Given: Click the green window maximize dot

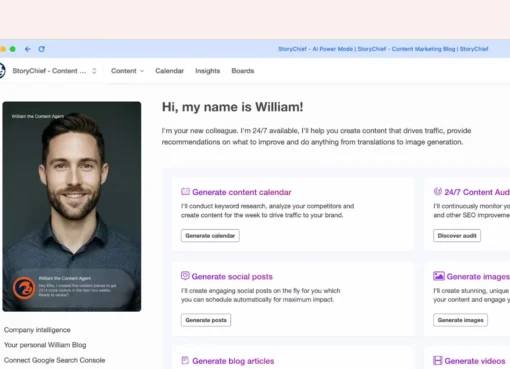Looking at the screenshot, I should 13,49.
